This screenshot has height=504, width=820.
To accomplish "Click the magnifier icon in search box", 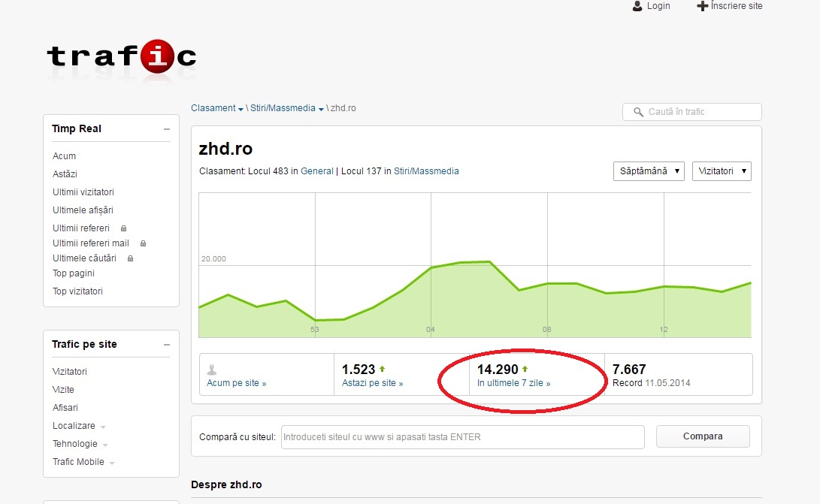I will pyautogui.click(x=638, y=112).
